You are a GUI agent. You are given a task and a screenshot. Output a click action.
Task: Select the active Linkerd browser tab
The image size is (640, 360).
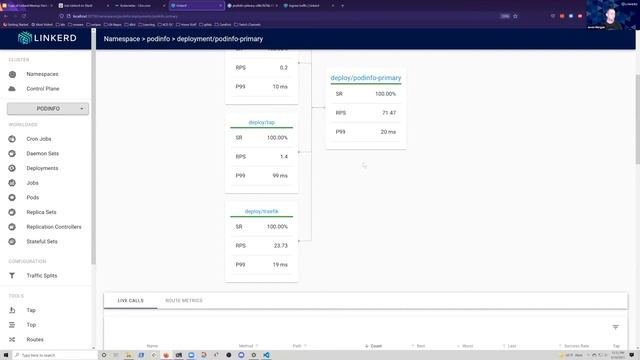click(196, 6)
